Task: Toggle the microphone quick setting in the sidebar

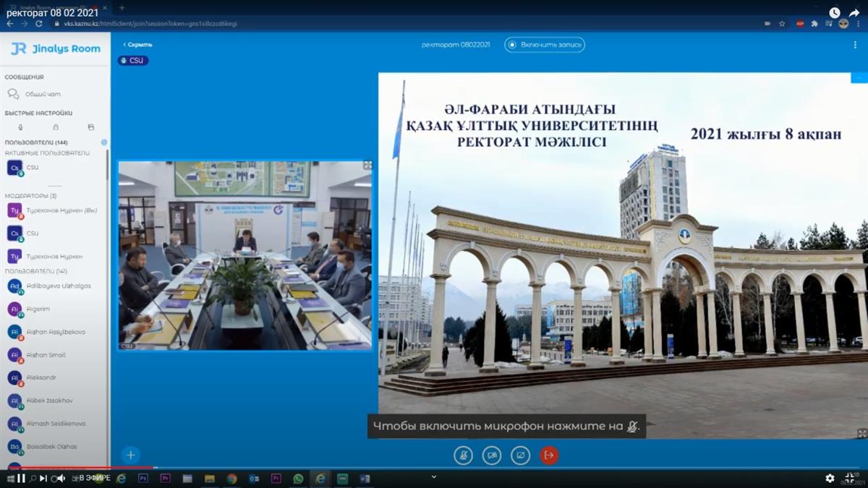Action: (20, 127)
